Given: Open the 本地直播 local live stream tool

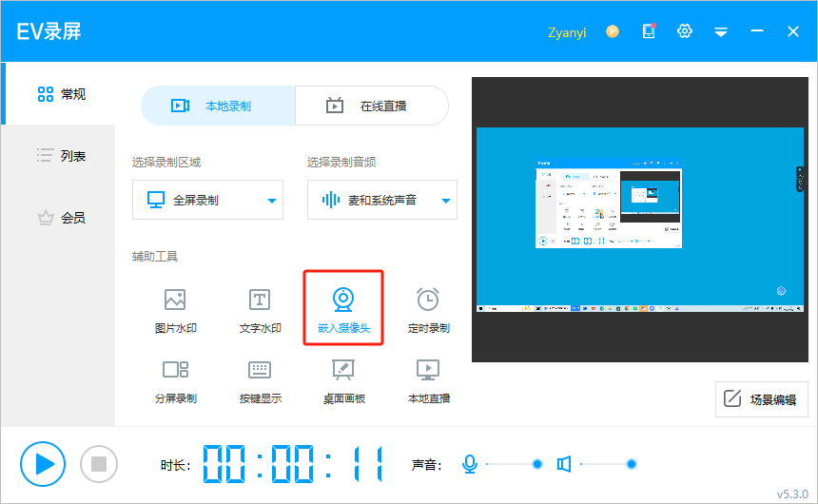Looking at the screenshot, I should (428, 380).
